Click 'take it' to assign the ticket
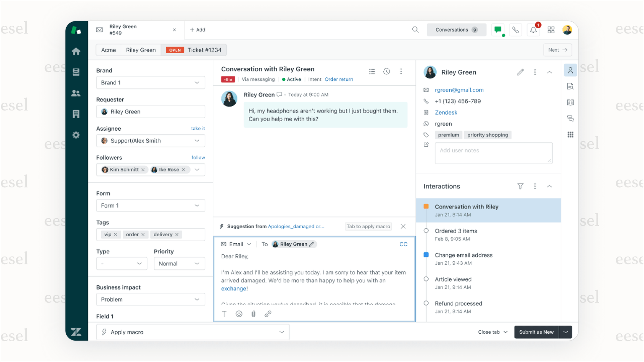 coord(198,128)
